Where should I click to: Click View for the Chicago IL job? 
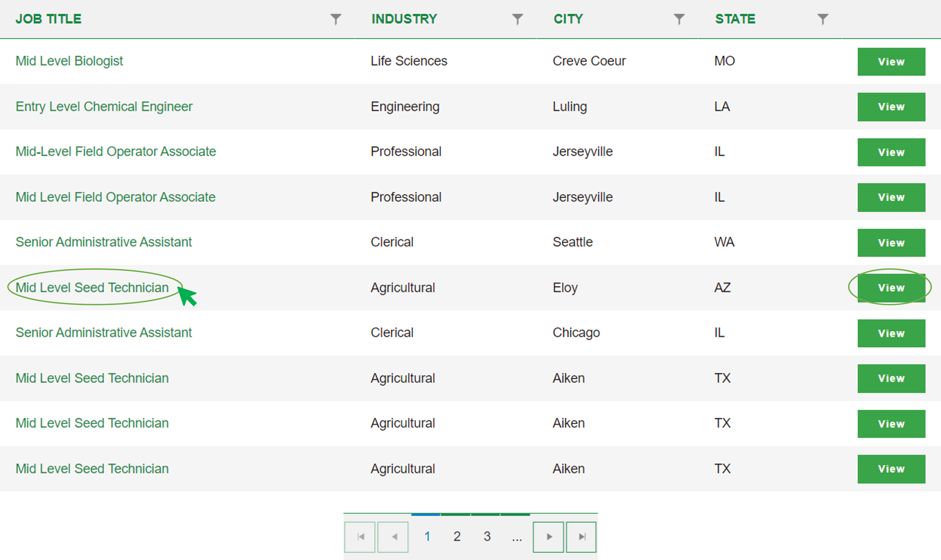click(x=891, y=333)
